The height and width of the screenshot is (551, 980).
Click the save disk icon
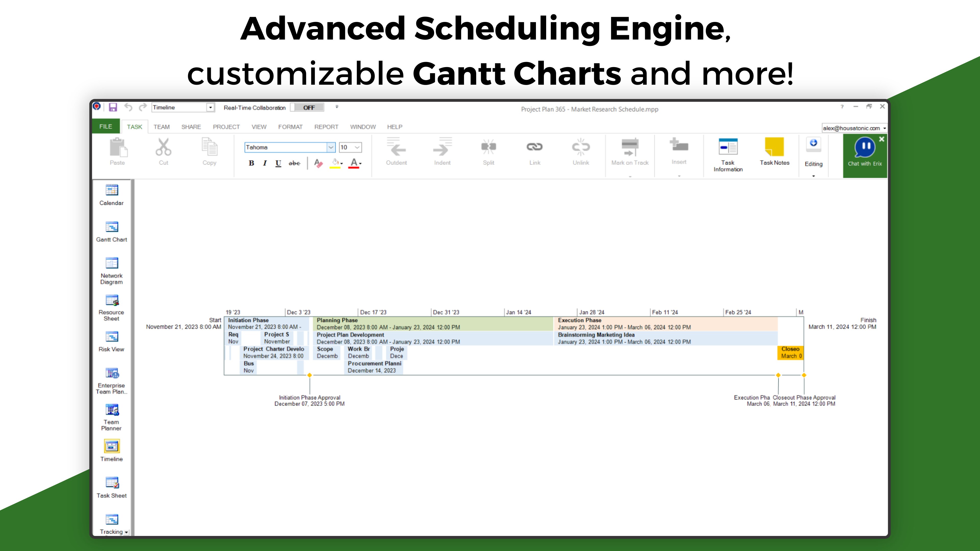point(113,108)
